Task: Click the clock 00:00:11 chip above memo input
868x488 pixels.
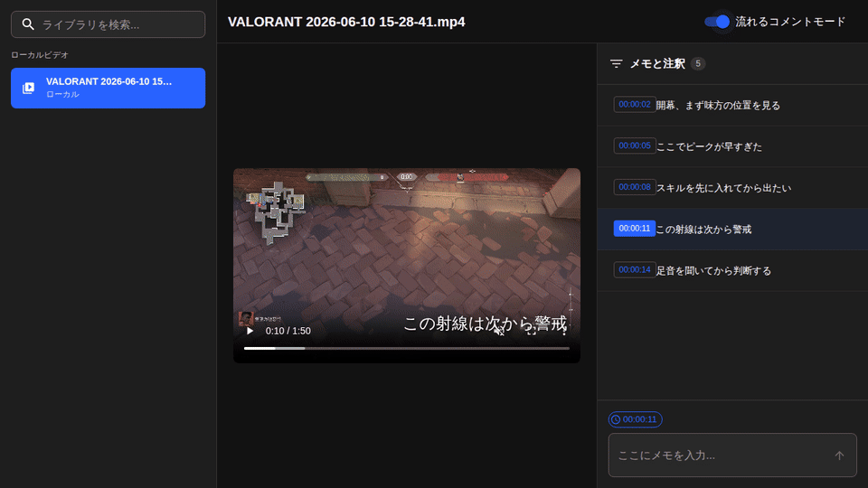Action: pyautogui.click(x=635, y=419)
